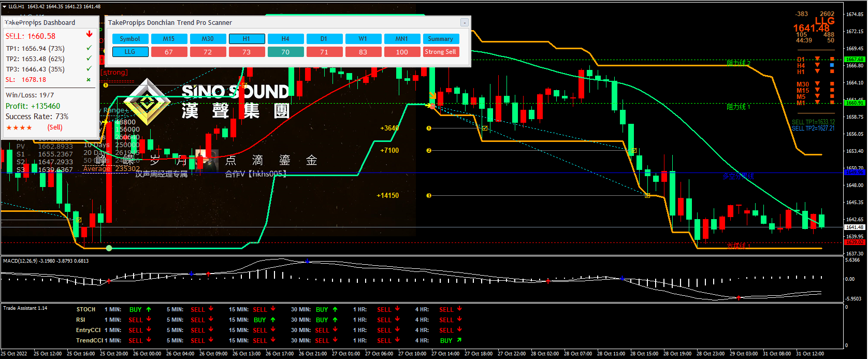
Task: Click the LLG symbol button in scanner
Action: coord(130,52)
